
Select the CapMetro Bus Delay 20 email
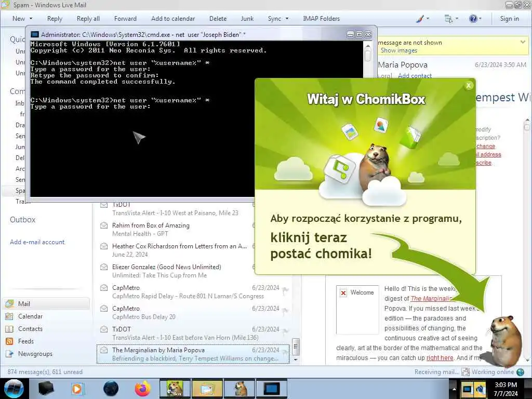[193, 312]
